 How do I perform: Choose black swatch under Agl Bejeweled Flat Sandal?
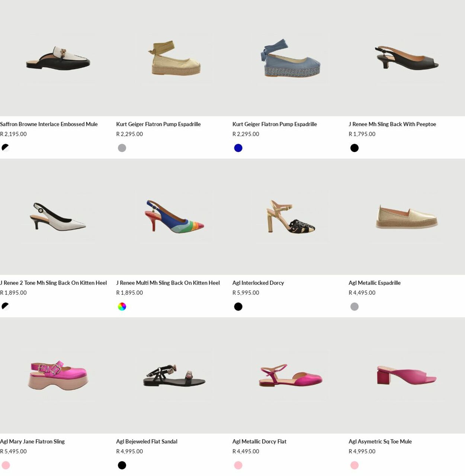tap(122, 465)
